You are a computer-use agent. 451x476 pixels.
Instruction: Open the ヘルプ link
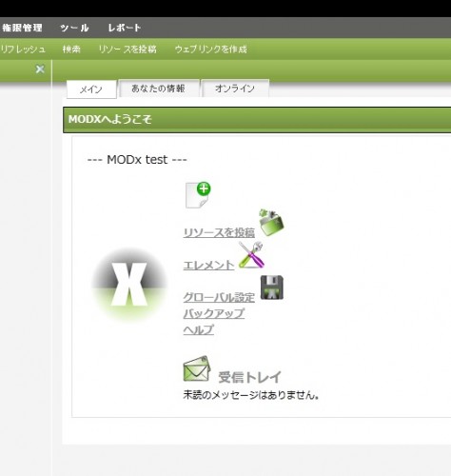[199, 329]
